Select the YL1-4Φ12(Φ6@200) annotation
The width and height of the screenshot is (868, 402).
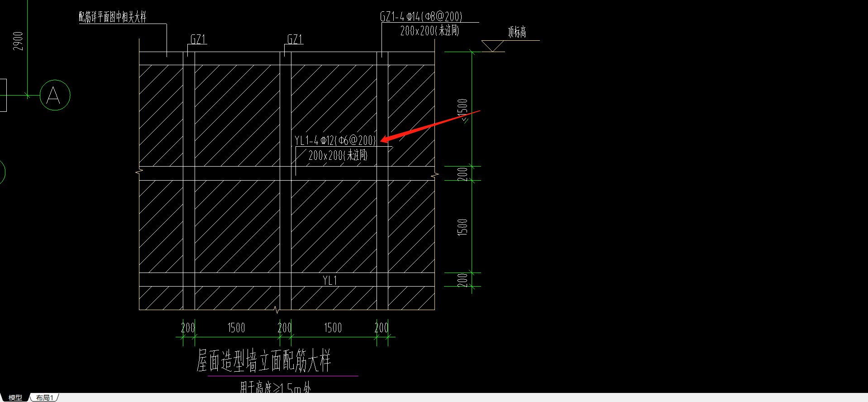tap(335, 140)
